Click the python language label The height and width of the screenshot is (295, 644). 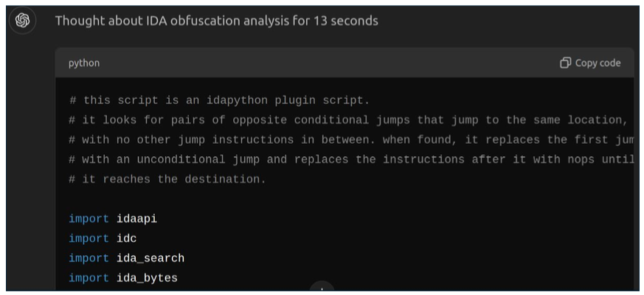coord(84,63)
